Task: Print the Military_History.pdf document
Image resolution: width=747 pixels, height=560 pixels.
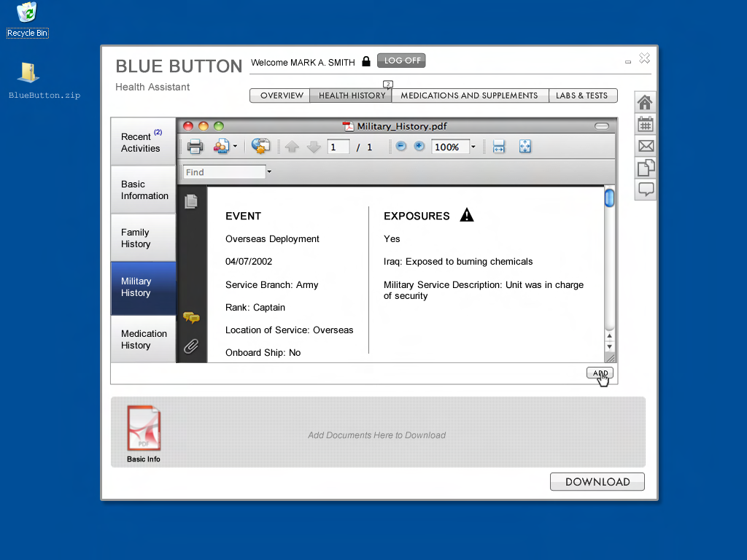Action: tap(195, 147)
